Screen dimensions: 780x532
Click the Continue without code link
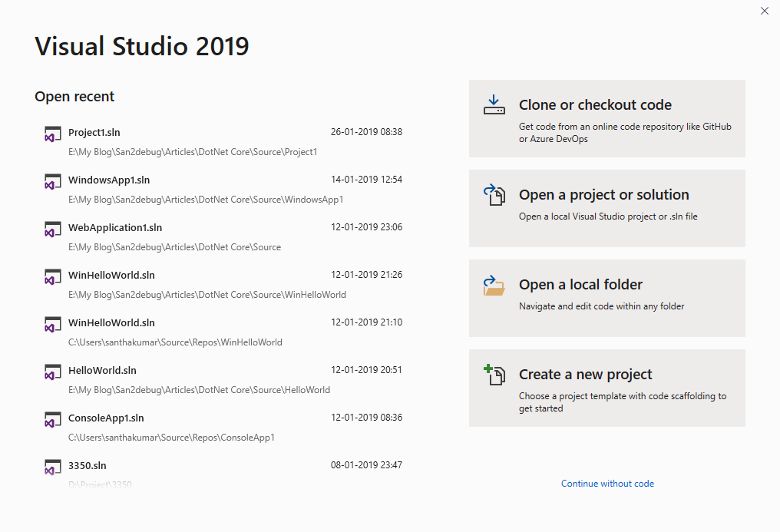click(x=607, y=484)
